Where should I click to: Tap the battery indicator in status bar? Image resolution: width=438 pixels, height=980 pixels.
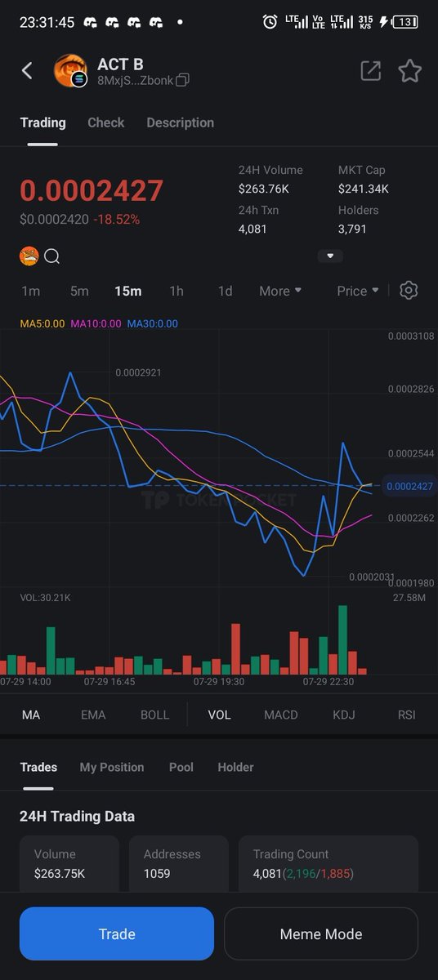[x=406, y=22]
